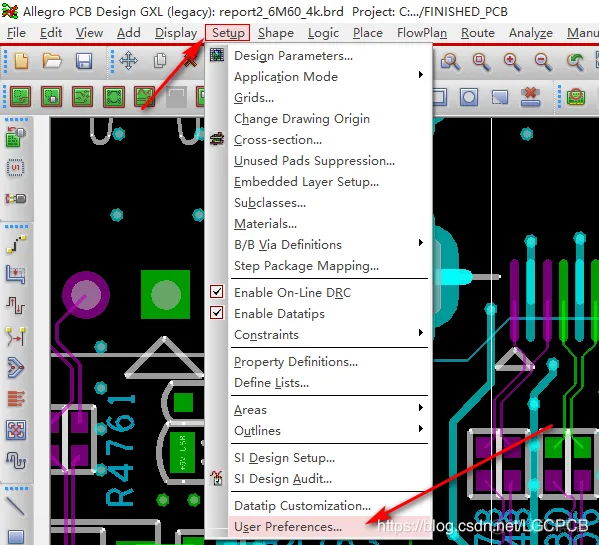
Task: Click the Zoom In magnifier icon
Action: (513, 61)
